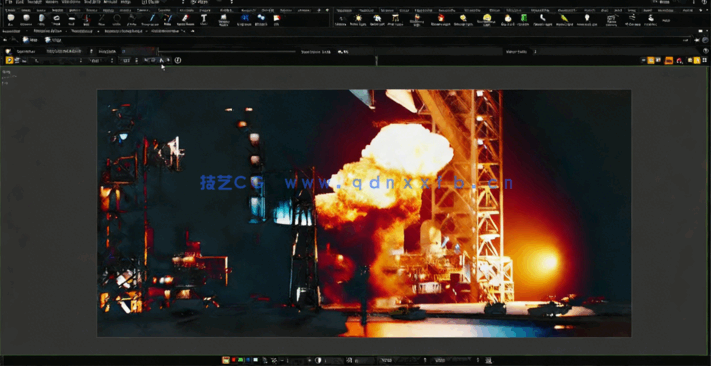Select the Null shelf tool
Image resolution: width=711 pixels, height=366 pixels.
pyautogui.click(x=87, y=19)
